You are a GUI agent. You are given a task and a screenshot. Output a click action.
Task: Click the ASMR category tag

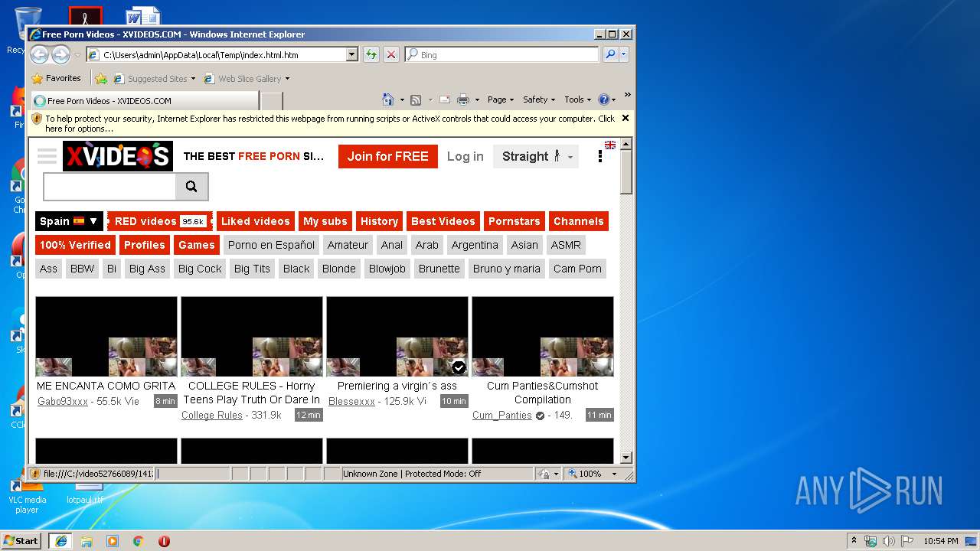(x=566, y=245)
